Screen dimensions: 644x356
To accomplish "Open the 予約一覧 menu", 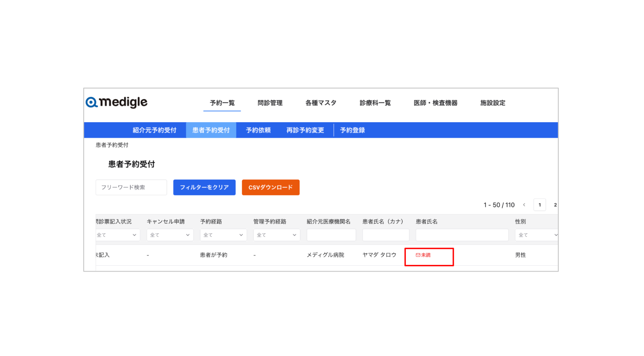I will coord(222,103).
